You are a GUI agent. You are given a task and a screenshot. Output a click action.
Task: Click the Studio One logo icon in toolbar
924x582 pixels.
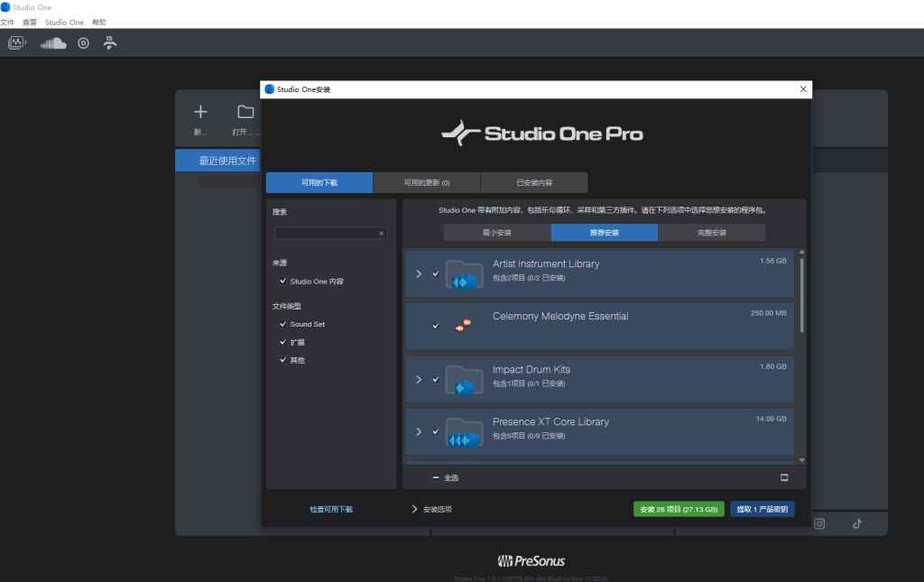click(x=16, y=42)
